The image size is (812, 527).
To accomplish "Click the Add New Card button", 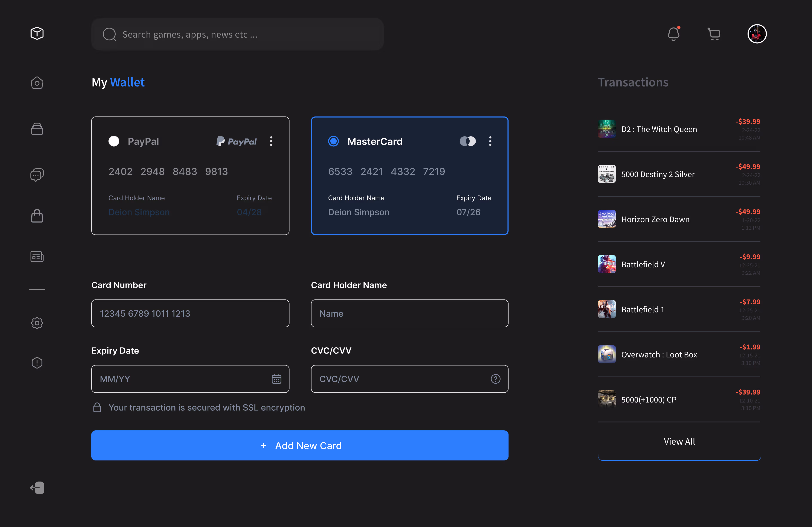I will click(x=300, y=445).
